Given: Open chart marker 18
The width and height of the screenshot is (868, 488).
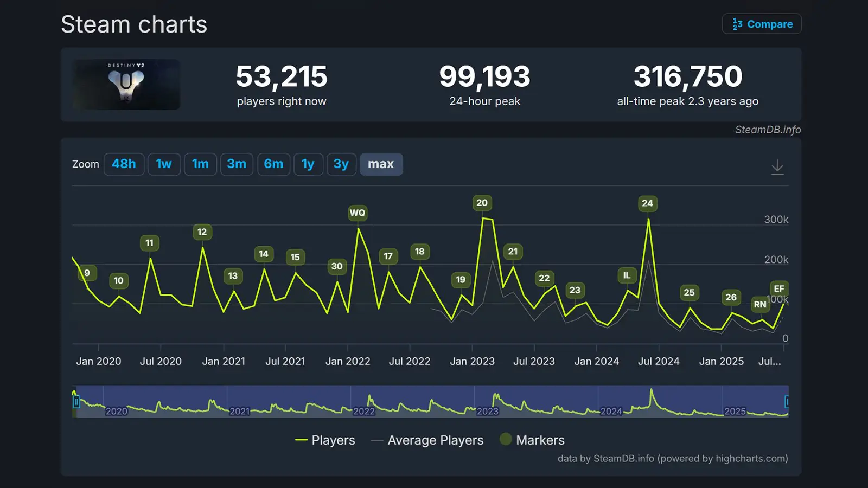Looking at the screenshot, I should tap(420, 252).
